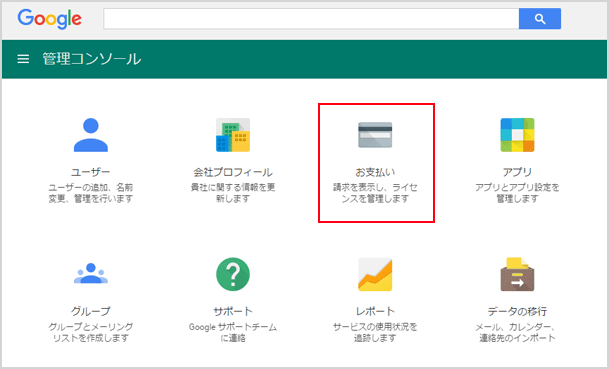Click description メール、カレンダー、連絡先のインポート
Viewport: 609px width, 369px height.
(x=517, y=332)
